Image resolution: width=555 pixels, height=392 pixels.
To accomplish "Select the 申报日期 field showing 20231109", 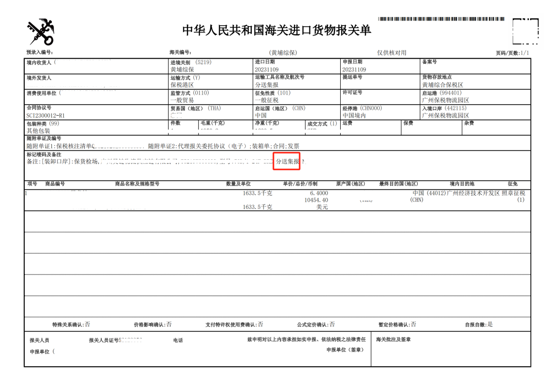I will pyautogui.click(x=354, y=69).
